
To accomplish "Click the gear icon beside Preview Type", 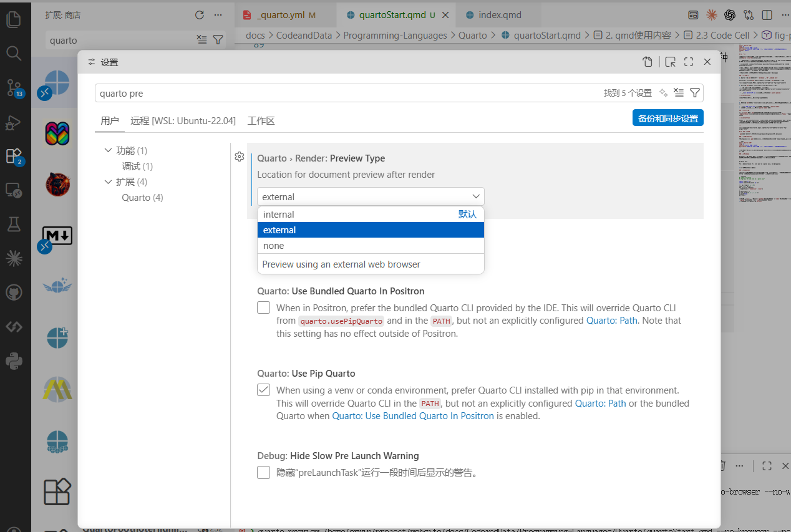I will 239,157.
